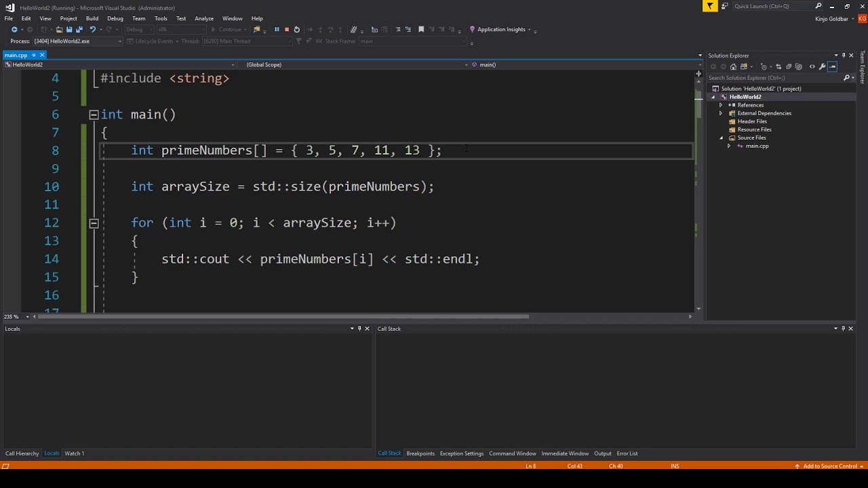Expand the External Dependencies node
Image resolution: width=868 pixels, height=488 pixels.
[721, 113]
